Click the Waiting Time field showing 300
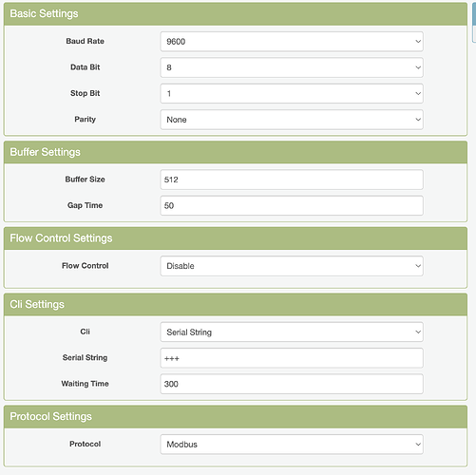 click(292, 384)
